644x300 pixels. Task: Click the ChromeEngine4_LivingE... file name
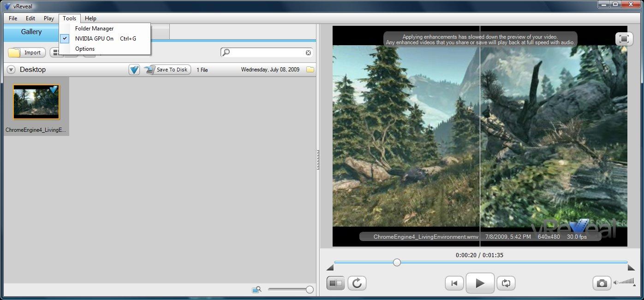[36, 130]
